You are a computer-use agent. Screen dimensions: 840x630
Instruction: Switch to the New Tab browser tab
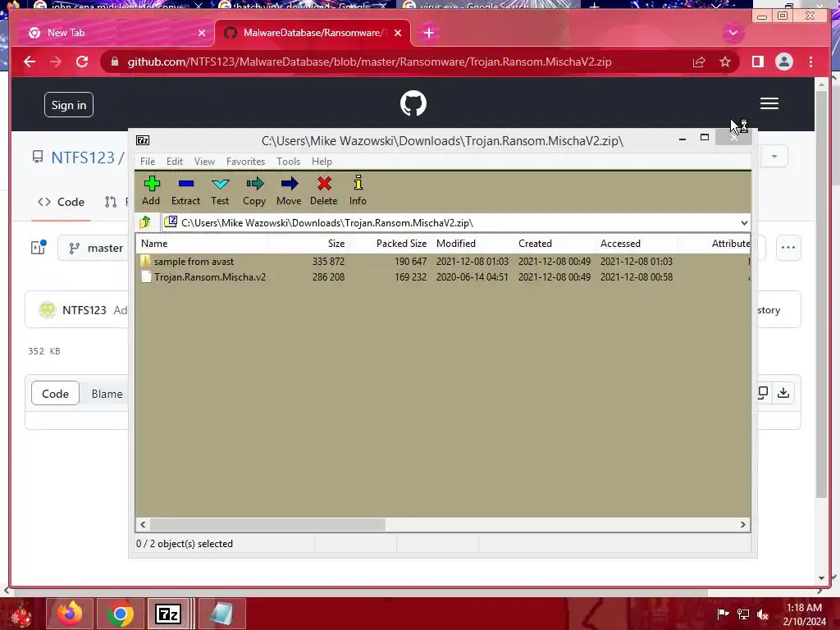click(115, 33)
